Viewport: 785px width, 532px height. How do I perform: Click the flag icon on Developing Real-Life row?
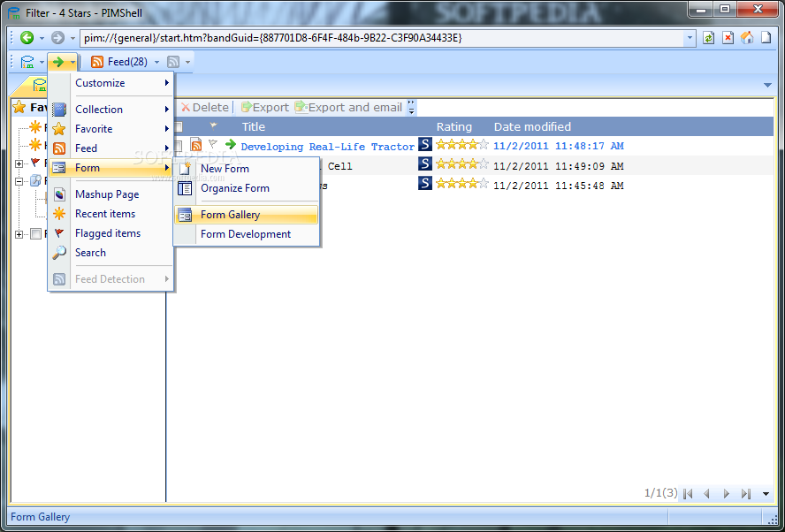tap(213, 145)
